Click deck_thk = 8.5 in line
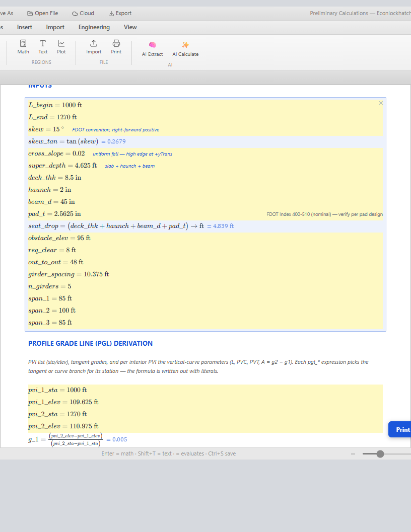The width and height of the screenshot is (411, 532). pos(205,178)
